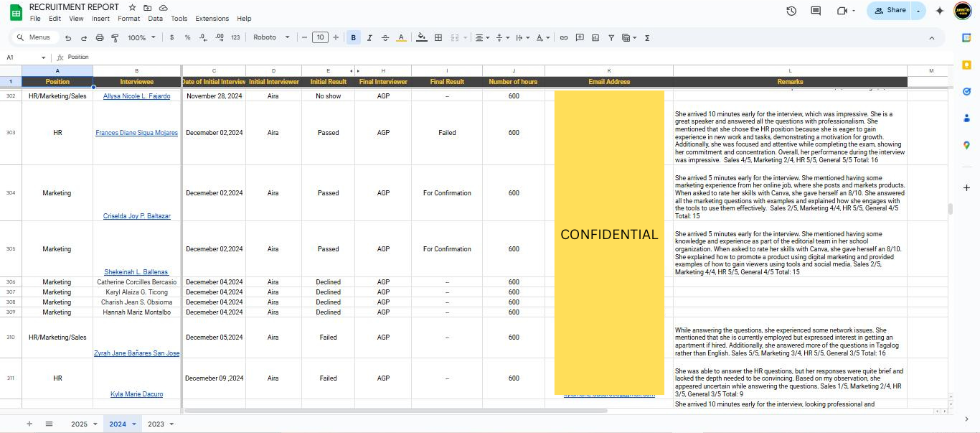Image resolution: width=980 pixels, height=433 pixels.
Task: Open the Functions sigma tool
Action: (x=647, y=37)
